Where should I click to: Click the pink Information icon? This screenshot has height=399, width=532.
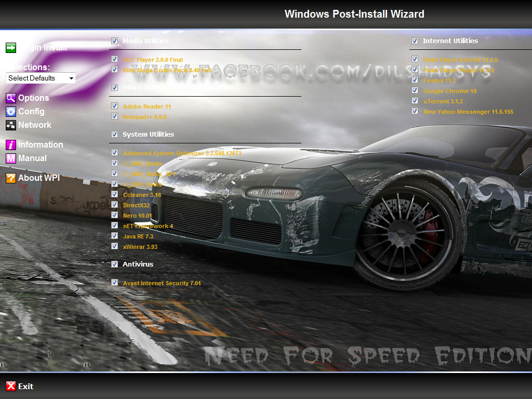click(11, 145)
